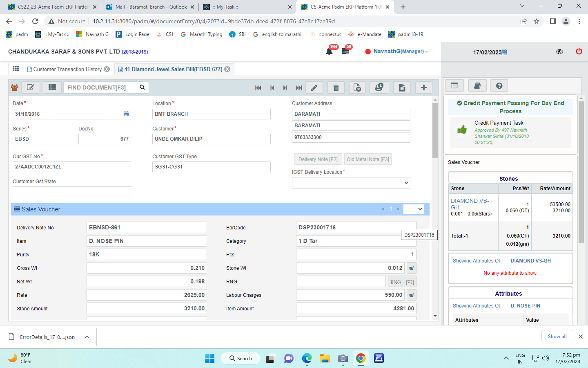This screenshot has width=588, height=368.
Task: Click the Old Metal Note [F3] button
Action: tap(368, 159)
